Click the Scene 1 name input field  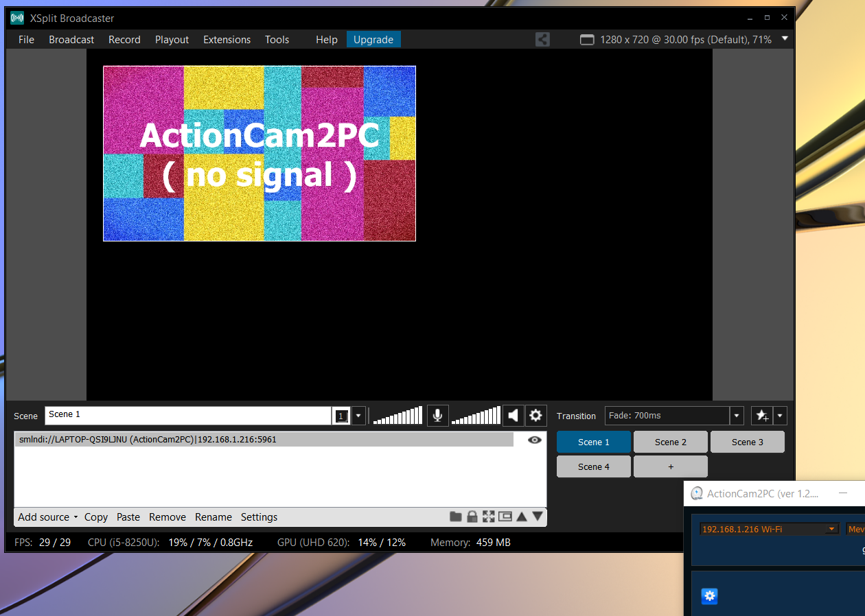click(x=189, y=416)
